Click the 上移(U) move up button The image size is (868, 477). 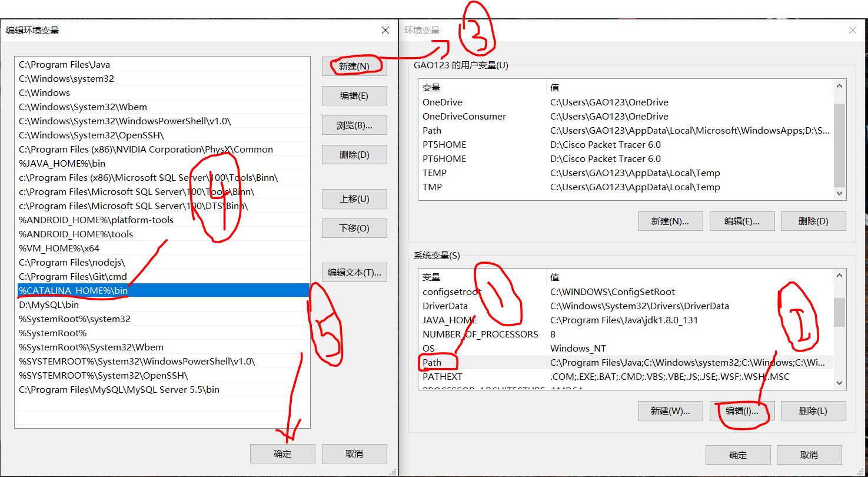[354, 198]
